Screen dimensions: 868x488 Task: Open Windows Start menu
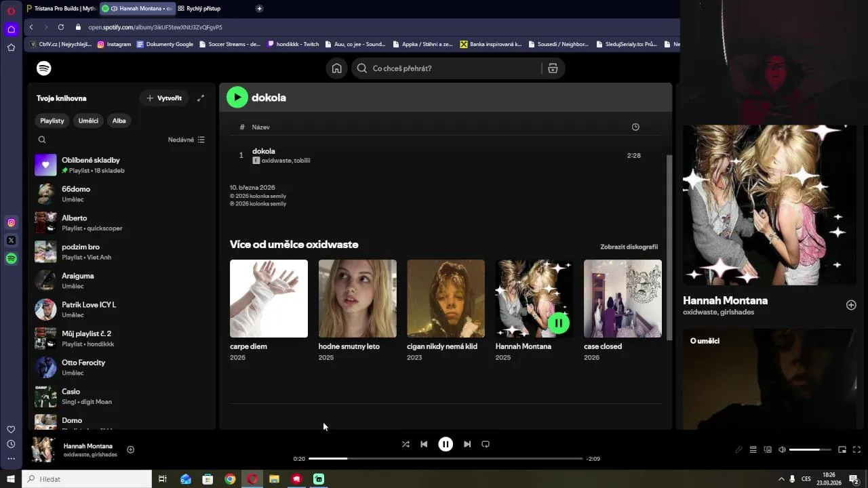(11, 479)
